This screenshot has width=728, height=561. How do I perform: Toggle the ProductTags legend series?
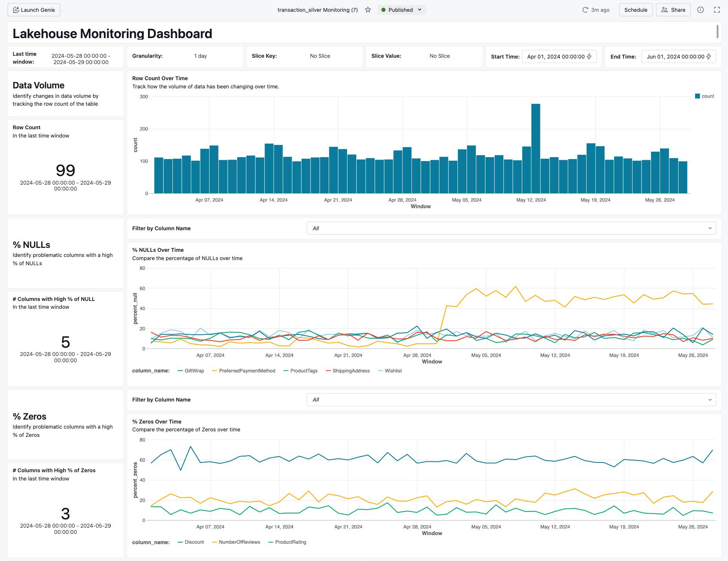pos(300,371)
